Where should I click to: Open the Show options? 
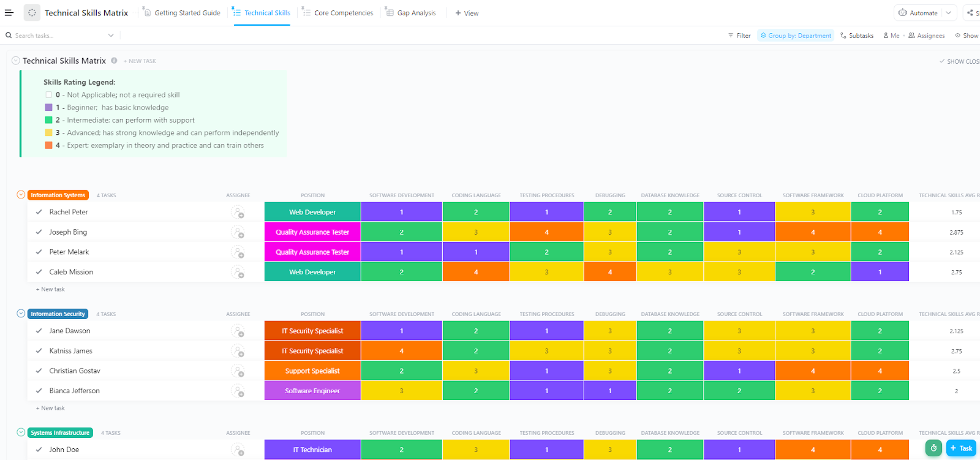point(967,36)
